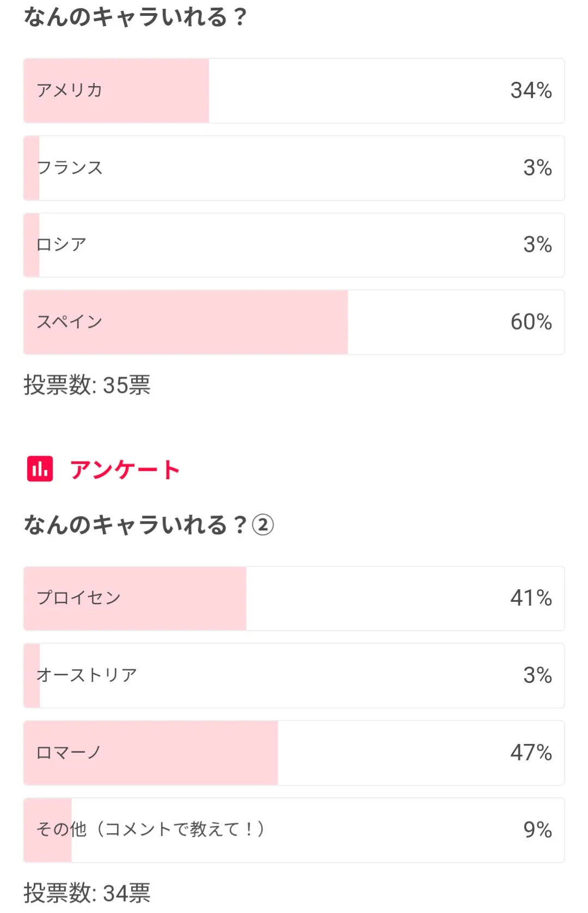
Task: Select the プロイセン poll option
Action: (x=78, y=598)
